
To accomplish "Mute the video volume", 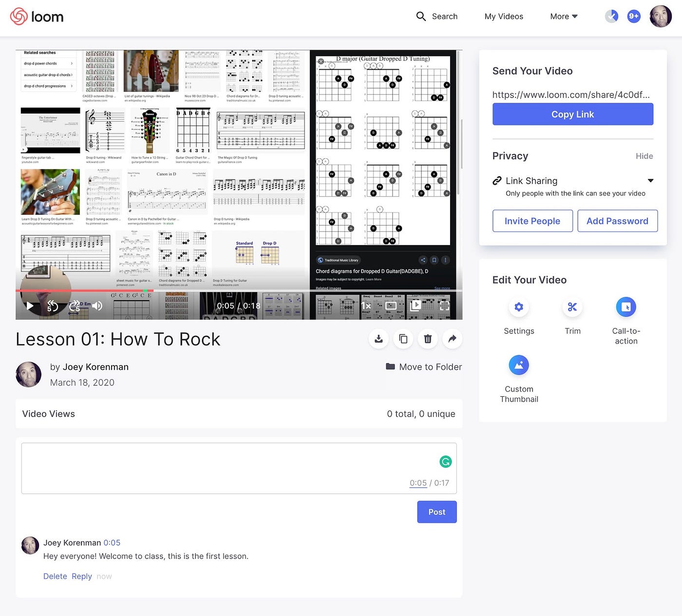I will (x=97, y=306).
